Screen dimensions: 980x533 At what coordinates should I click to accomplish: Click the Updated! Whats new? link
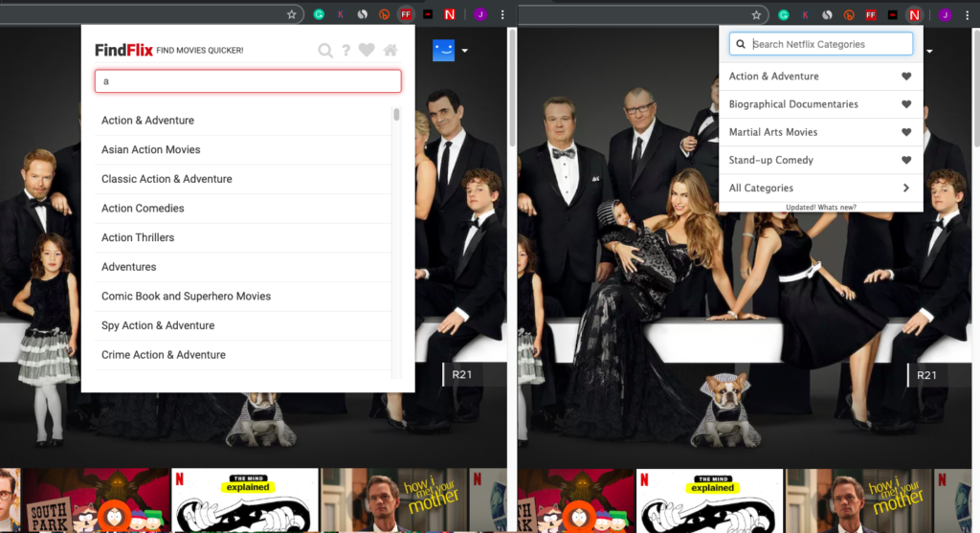pos(820,207)
